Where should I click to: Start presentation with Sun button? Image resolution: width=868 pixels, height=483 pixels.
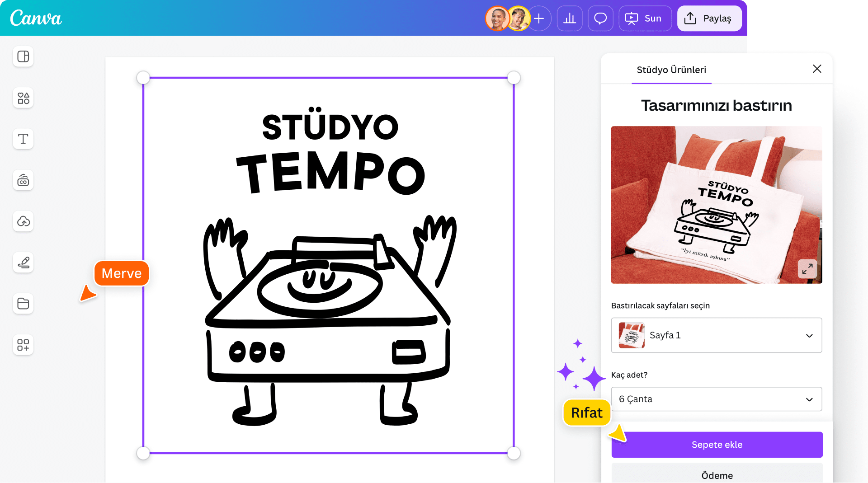point(644,19)
